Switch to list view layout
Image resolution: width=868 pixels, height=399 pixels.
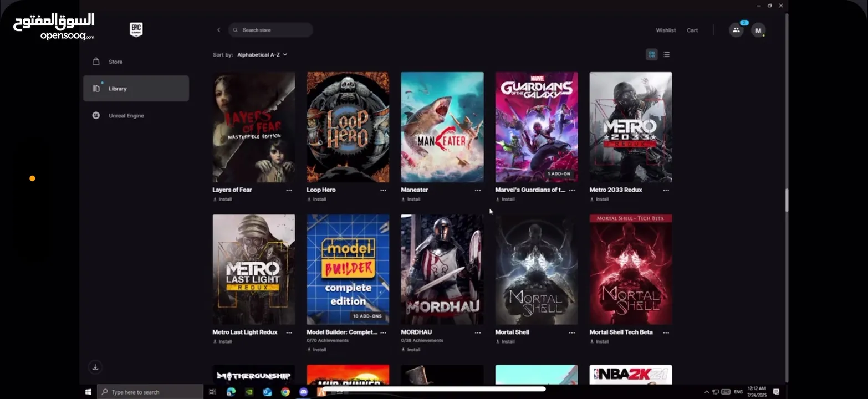pos(666,54)
